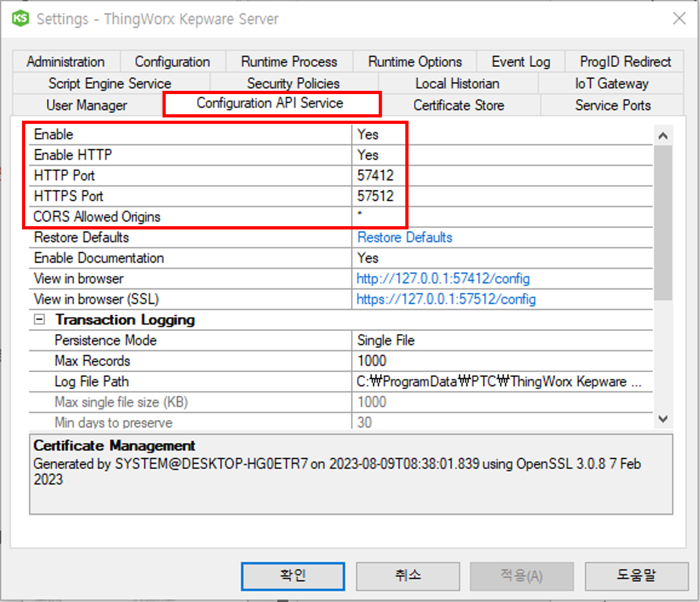Go to the Service Ports tab

coord(613,105)
